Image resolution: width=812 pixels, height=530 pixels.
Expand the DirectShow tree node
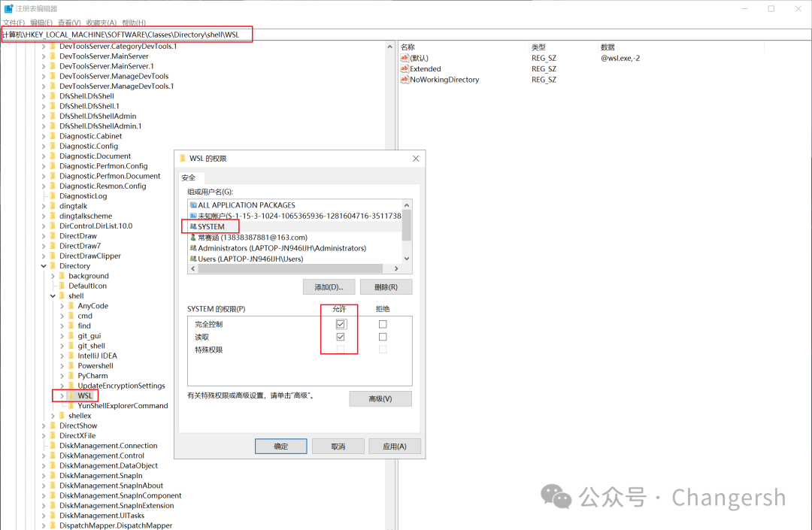pyautogui.click(x=44, y=426)
